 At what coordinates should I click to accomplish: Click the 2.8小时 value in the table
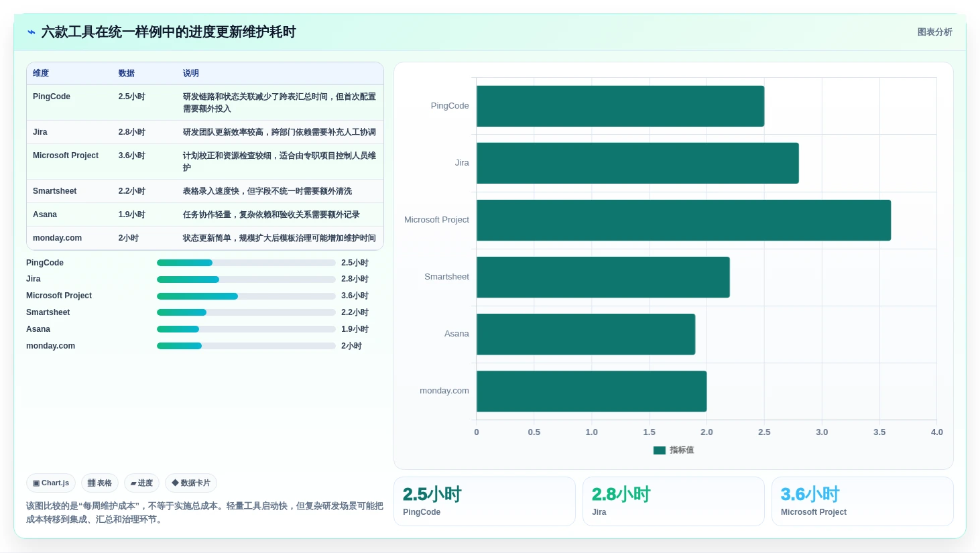[x=132, y=132]
